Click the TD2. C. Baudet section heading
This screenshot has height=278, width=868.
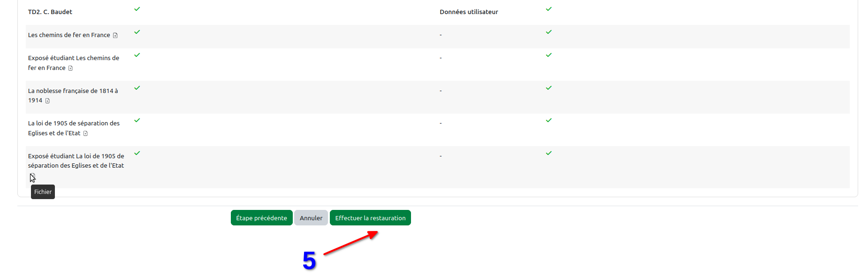point(50,12)
